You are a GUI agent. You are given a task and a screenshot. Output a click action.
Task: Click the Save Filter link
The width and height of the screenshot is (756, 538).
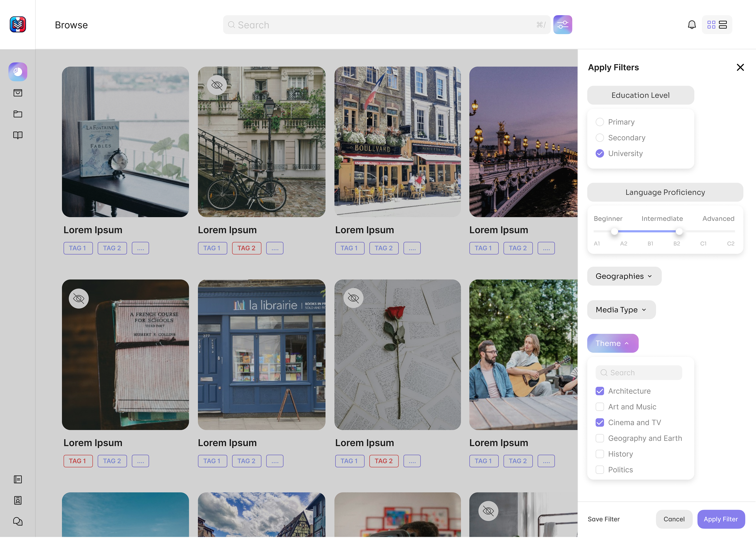(x=603, y=520)
